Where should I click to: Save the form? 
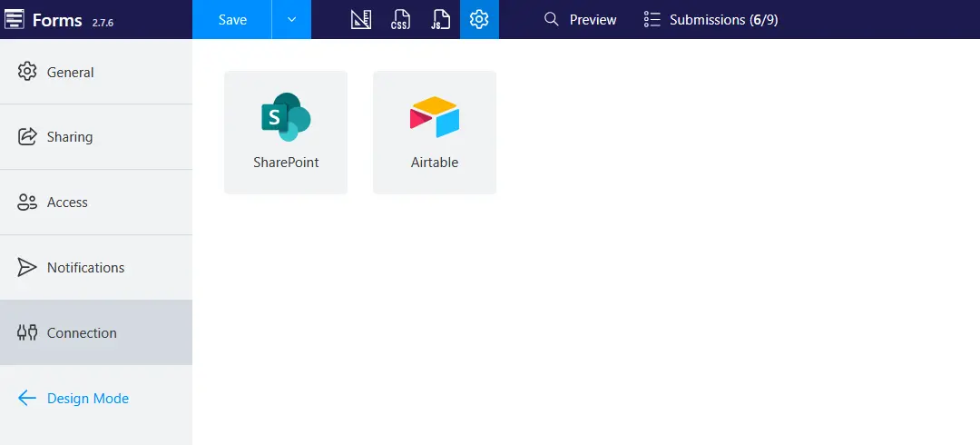click(x=232, y=19)
